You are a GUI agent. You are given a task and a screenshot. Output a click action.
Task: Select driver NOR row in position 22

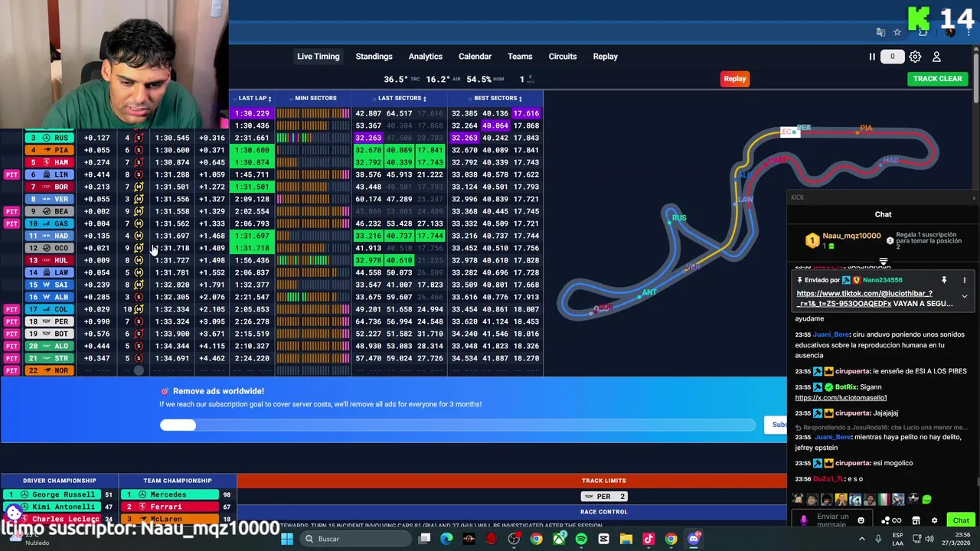click(x=51, y=370)
